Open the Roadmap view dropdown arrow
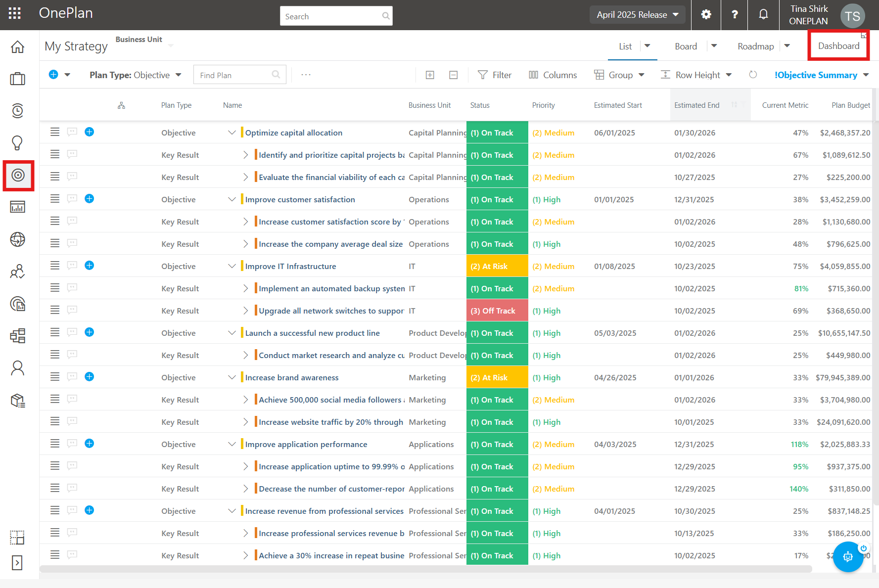 787,45
